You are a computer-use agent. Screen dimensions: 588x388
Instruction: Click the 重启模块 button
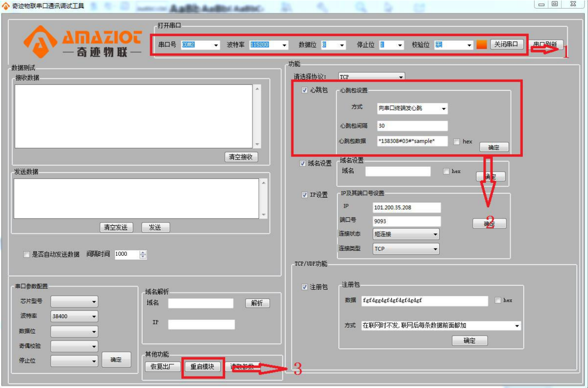pos(203,367)
